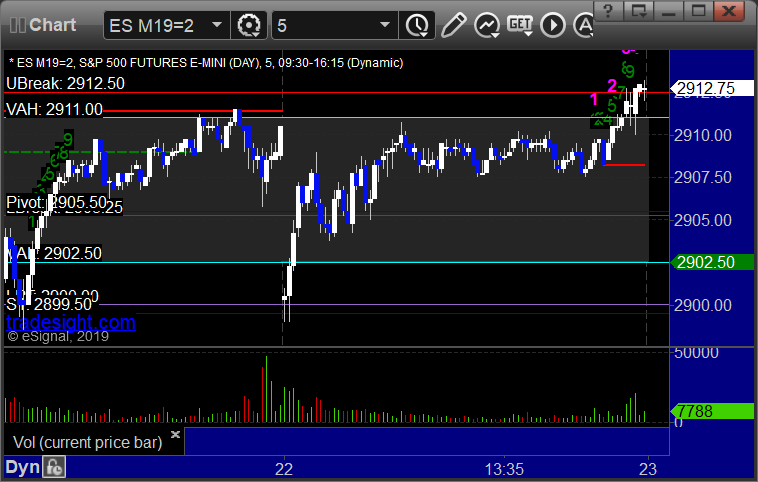Click the magenta 1 sequential count marker
Image resolution: width=758 pixels, height=482 pixels.
click(594, 100)
